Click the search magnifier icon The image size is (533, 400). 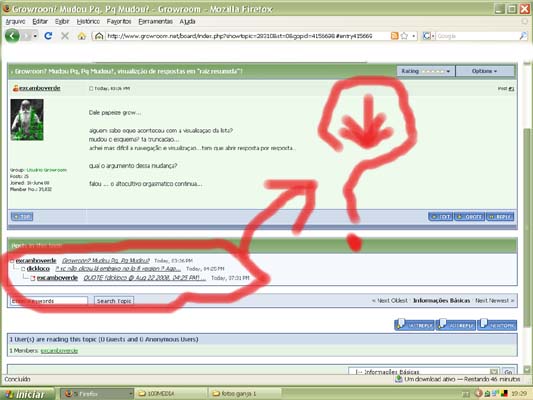[x=523, y=36]
